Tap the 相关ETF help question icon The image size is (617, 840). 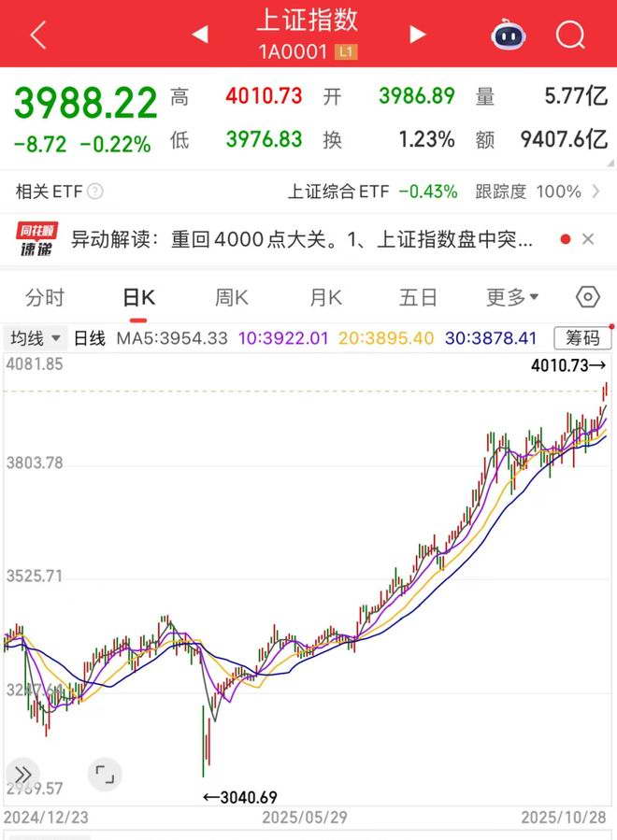pyautogui.click(x=94, y=192)
